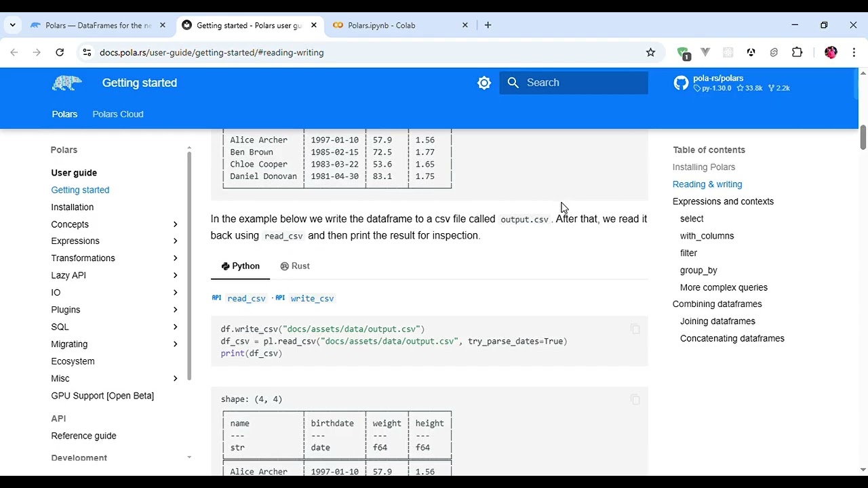Image resolution: width=868 pixels, height=488 pixels.
Task: Jump to Concatenating dataframes section
Action: [x=732, y=338]
